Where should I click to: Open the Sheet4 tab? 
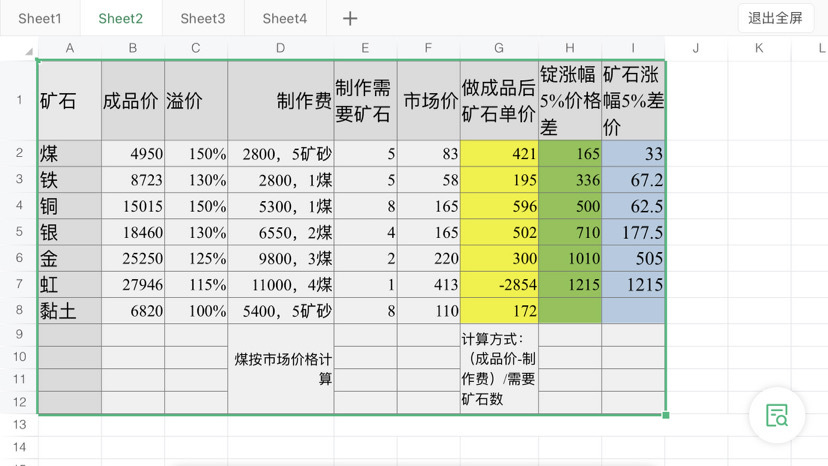pyautogui.click(x=285, y=18)
